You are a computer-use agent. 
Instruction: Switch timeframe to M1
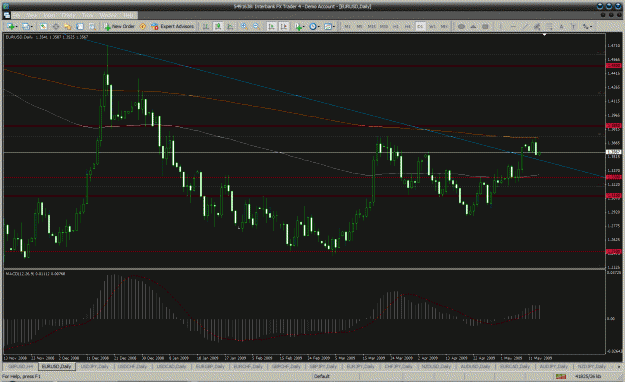[x=347, y=26]
